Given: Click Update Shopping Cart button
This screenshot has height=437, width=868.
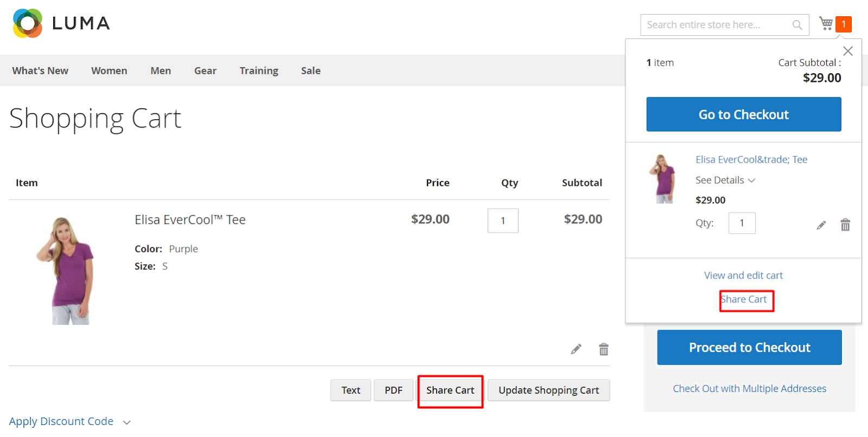Looking at the screenshot, I should 548,390.
